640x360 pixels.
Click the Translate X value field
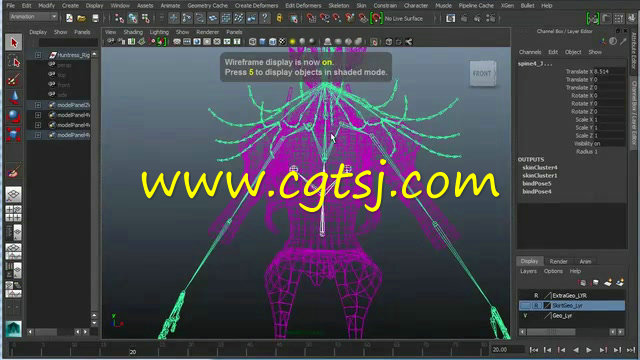[609, 71]
